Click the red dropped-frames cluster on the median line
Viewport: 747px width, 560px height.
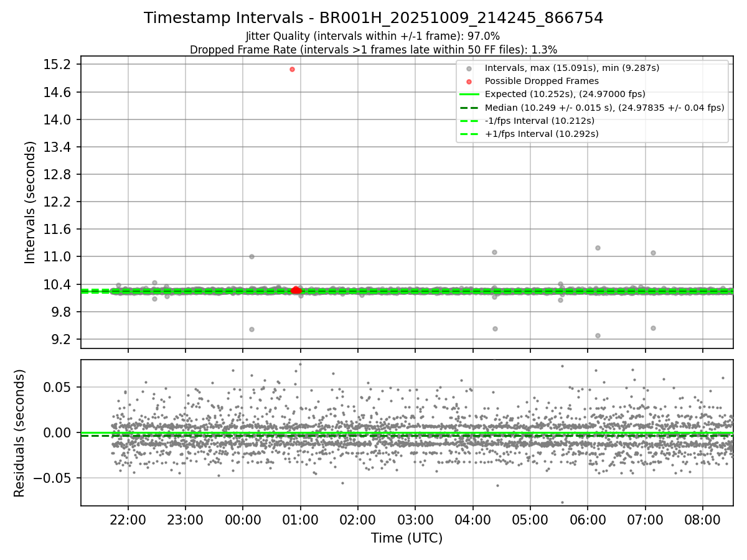pos(296,291)
